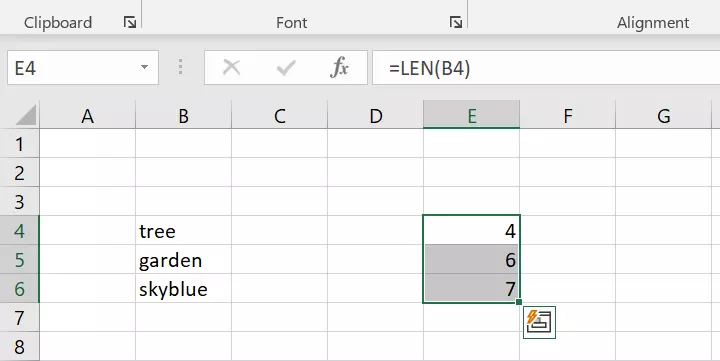Click the formula bar with =LEN(B4)

click(x=546, y=68)
